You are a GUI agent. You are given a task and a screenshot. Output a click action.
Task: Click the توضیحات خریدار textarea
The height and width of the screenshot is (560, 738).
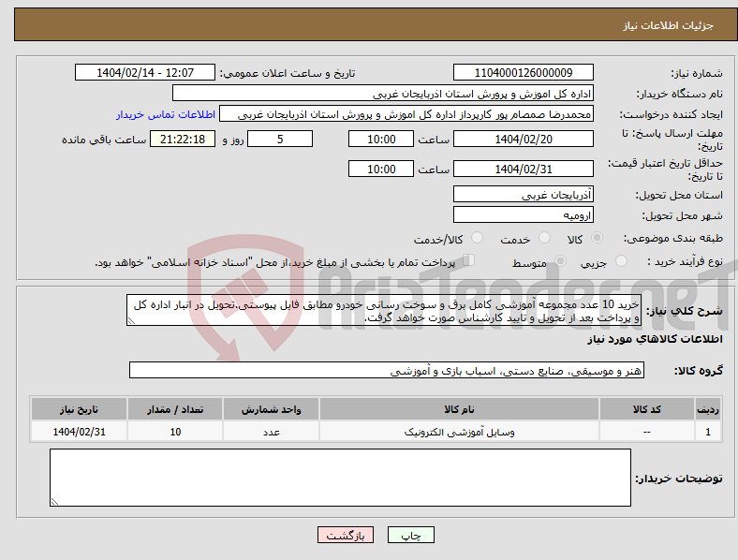pos(340,478)
